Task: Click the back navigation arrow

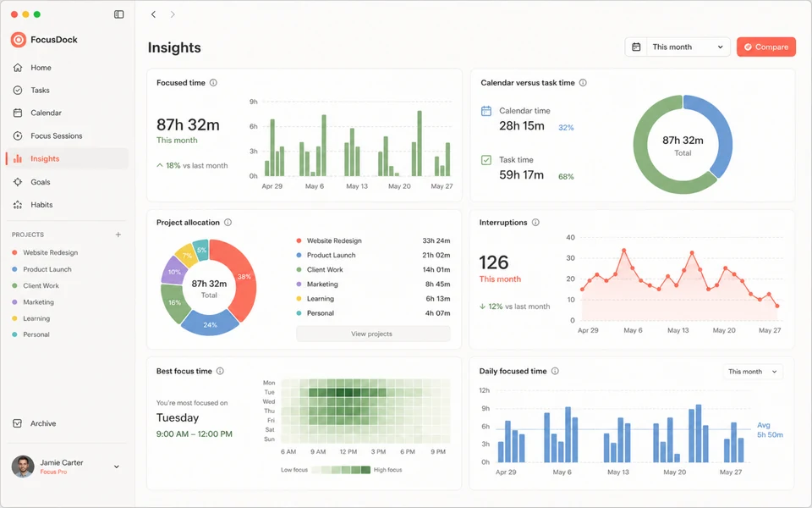Action: click(x=153, y=14)
